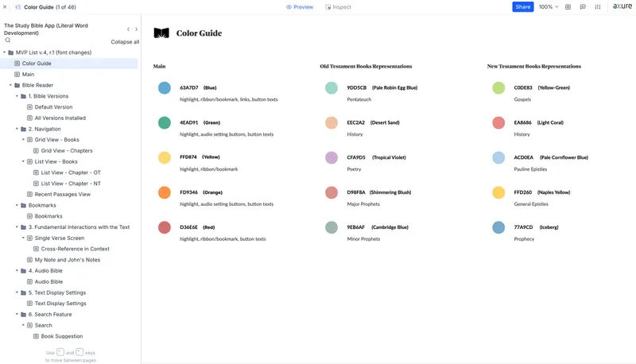The height and width of the screenshot is (364, 636).
Task: Click the Pale Cornflower Blue Pauline Epistles swatch
Action: pos(498,157)
